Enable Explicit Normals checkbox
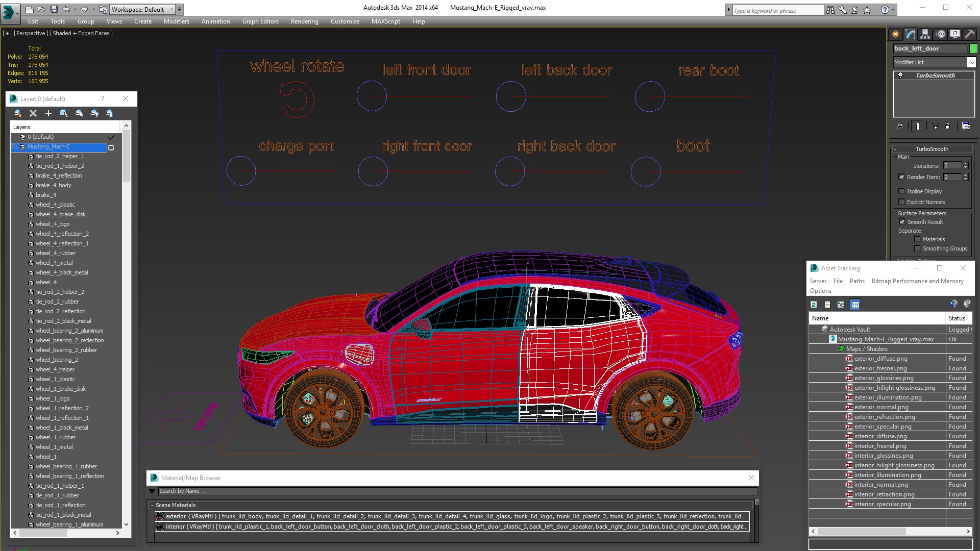The height and width of the screenshot is (551, 980). pyautogui.click(x=901, y=202)
